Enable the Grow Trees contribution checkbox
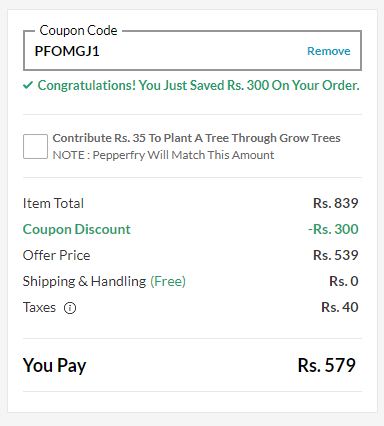 [35, 146]
